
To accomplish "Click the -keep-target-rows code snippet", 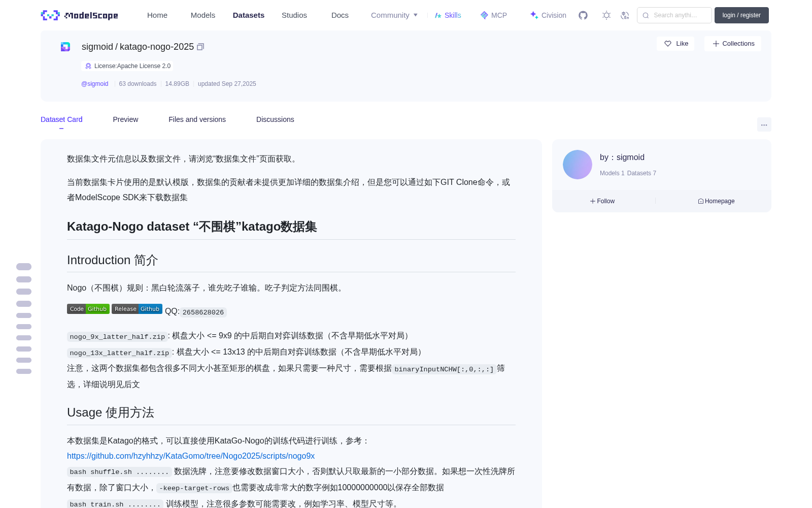I will tap(194, 488).
